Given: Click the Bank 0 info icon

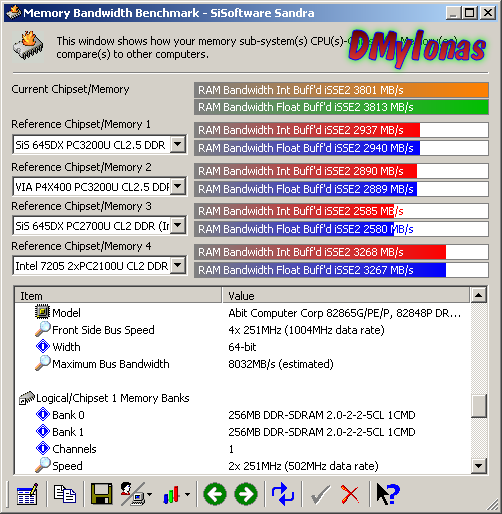Looking at the screenshot, I should [x=43, y=414].
